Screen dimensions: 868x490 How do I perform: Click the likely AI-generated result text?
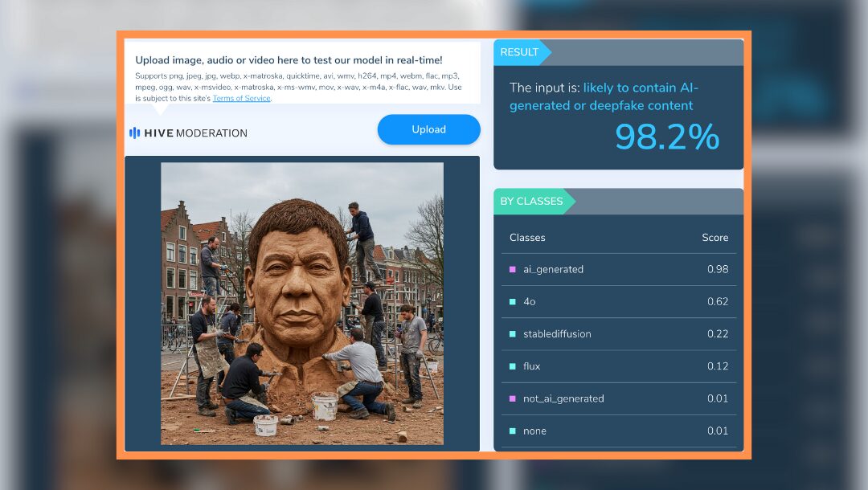604,96
